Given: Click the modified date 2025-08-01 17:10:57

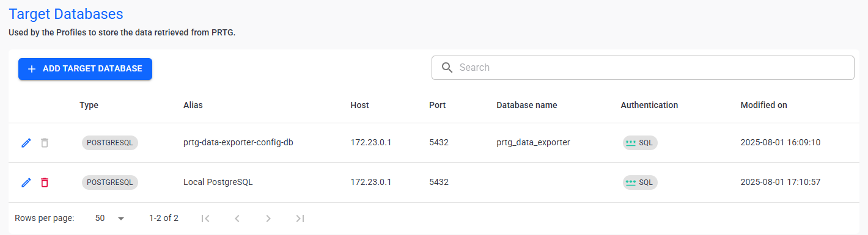Looking at the screenshot, I should [780, 182].
